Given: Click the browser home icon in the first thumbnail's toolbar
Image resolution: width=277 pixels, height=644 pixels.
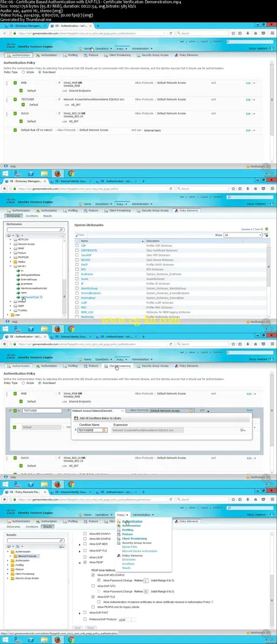Looking at the screenshot, I should [x=255, y=33].
